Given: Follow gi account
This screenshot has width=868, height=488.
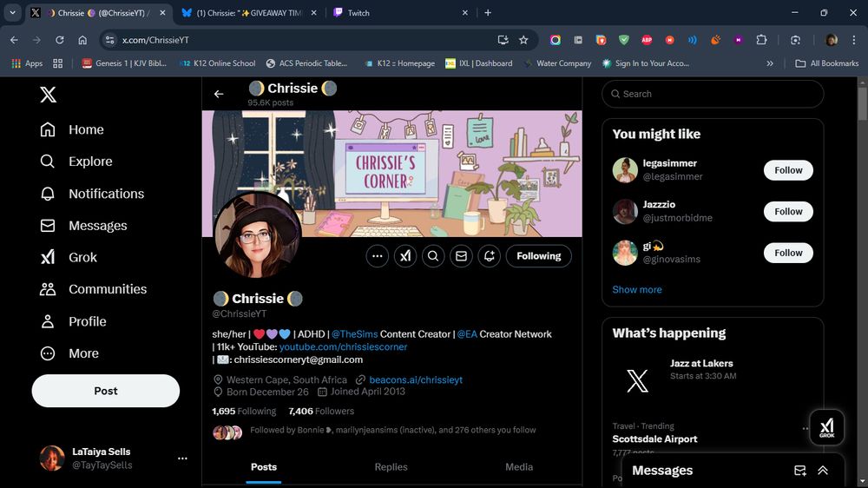Looking at the screenshot, I should pyautogui.click(x=788, y=253).
